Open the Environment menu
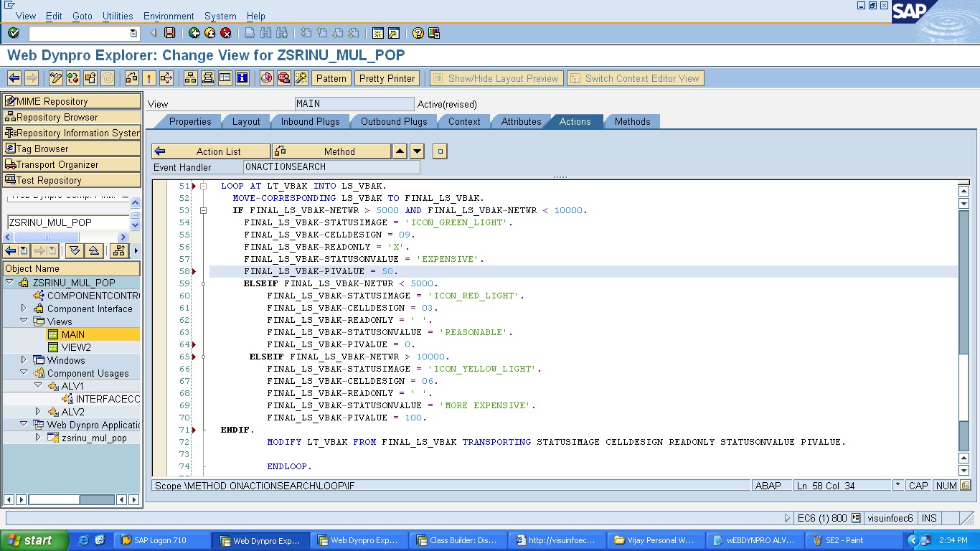This screenshot has width=980, height=551. [169, 16]
